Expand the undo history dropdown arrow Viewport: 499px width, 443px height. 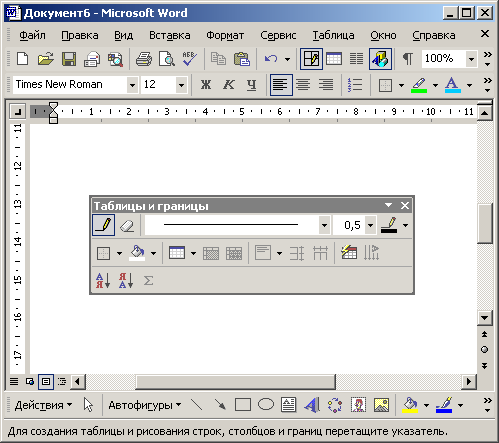287,59
